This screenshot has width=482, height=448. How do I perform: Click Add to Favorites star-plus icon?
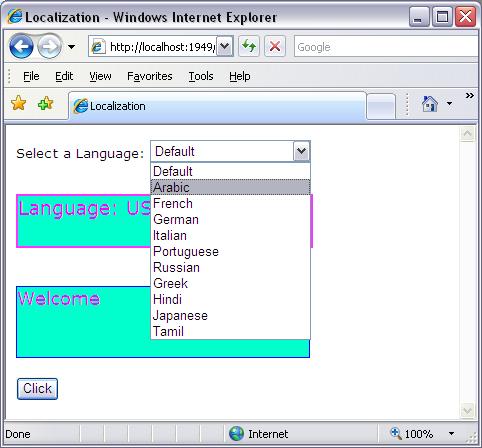46,103
